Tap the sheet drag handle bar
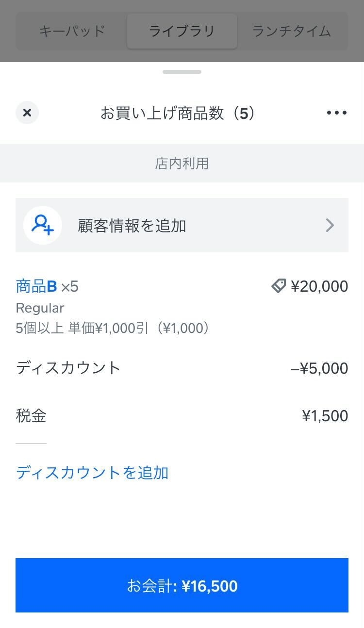The image size is (364, 628). click(x=182, y=72)
